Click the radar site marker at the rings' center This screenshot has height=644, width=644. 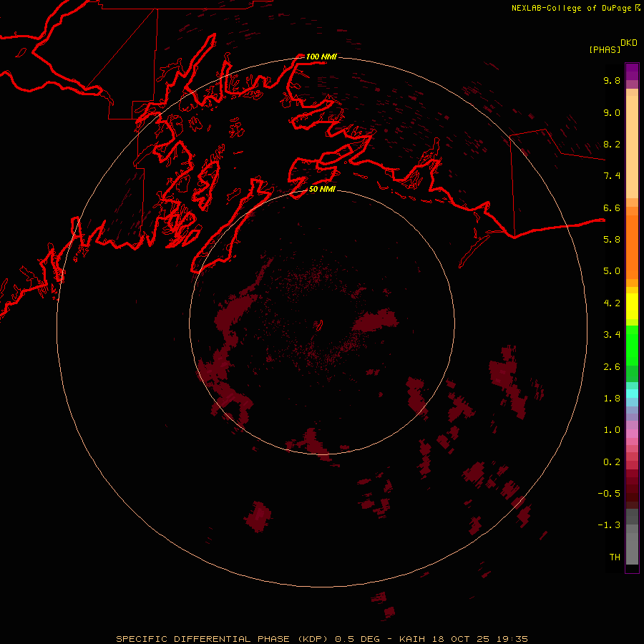pos(319,326)
